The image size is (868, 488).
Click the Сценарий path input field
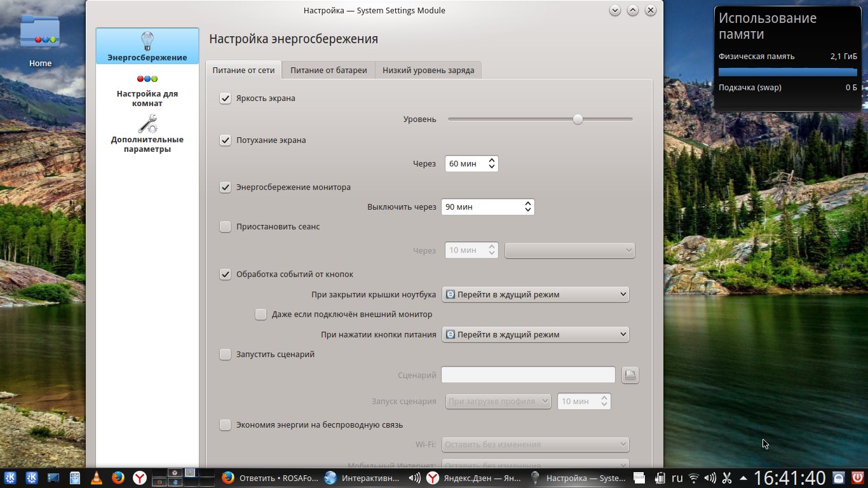click(528, 375)
